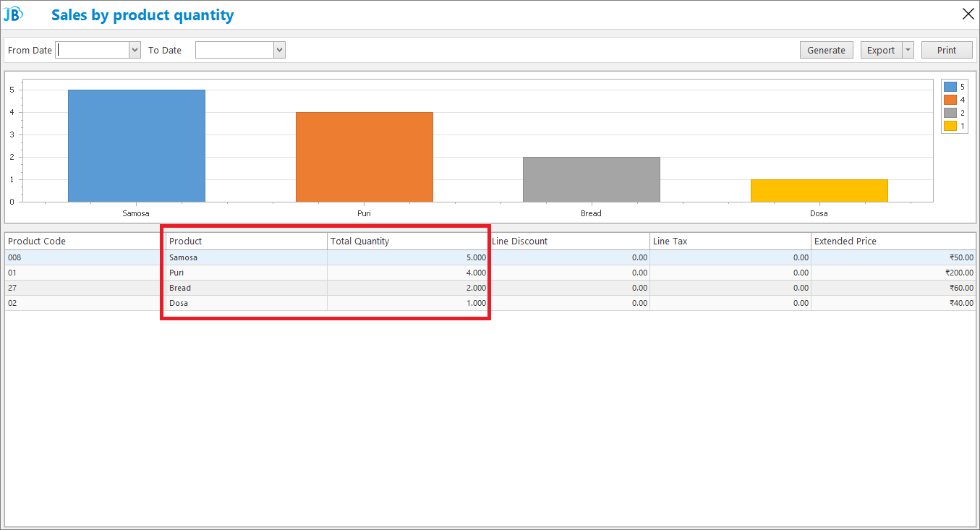Screen dimensions: 980x530
Task: Click the Print button
Action: click(x=947, y=50)
